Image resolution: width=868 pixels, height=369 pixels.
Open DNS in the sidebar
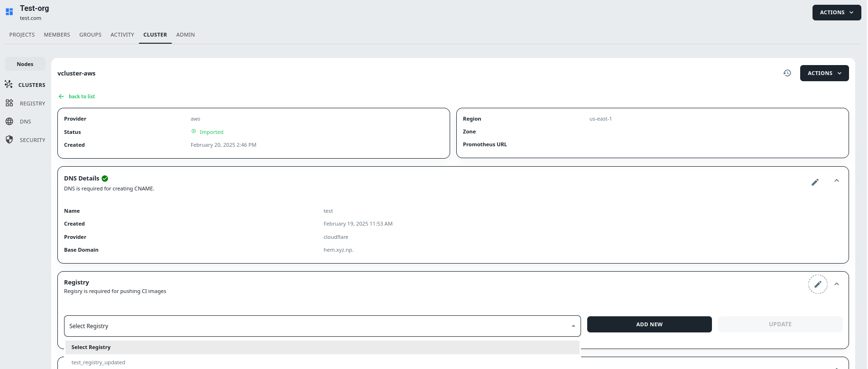26,122
